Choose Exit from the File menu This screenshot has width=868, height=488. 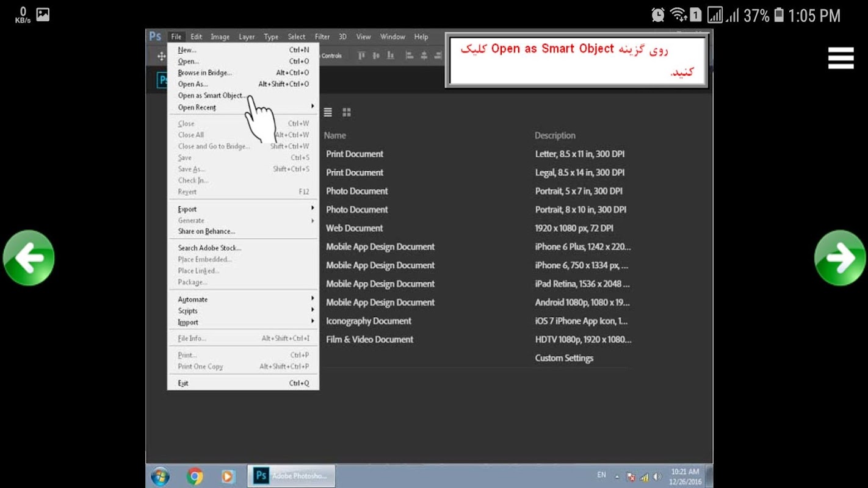[x=243, y=383]
